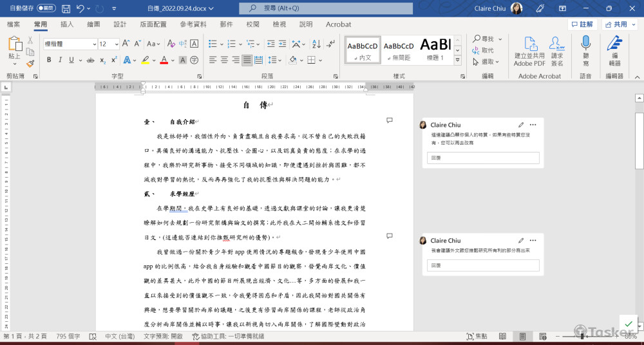Toggle the 自動儲存 autosave switch
644x345 pixels.
[x=46, y=8]
